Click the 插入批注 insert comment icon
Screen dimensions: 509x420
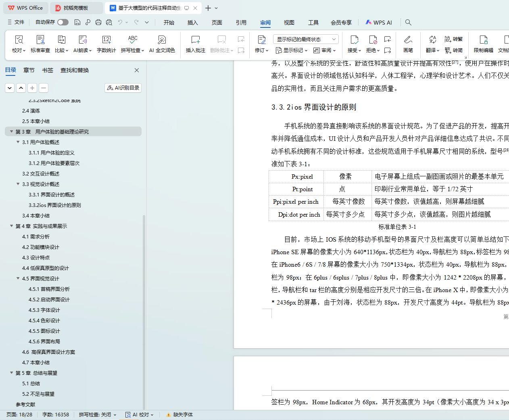(x=195, y=44)
